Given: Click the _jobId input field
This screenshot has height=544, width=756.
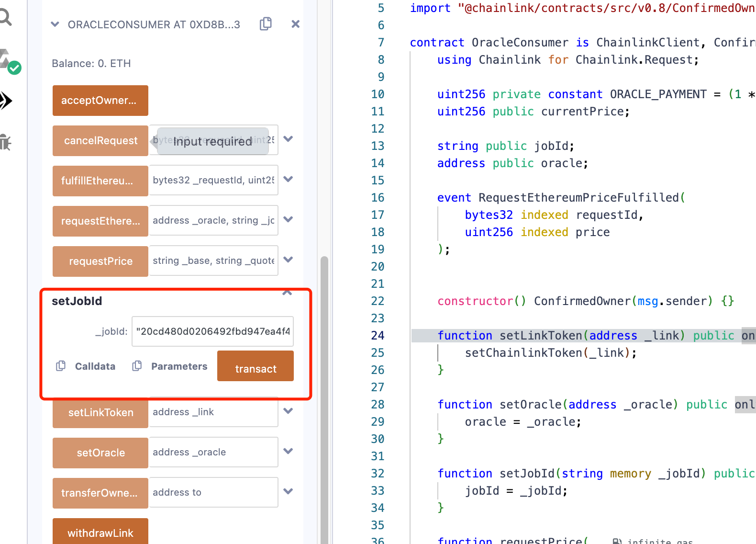Looking at the screenshot, I should [x=212, y=331].
